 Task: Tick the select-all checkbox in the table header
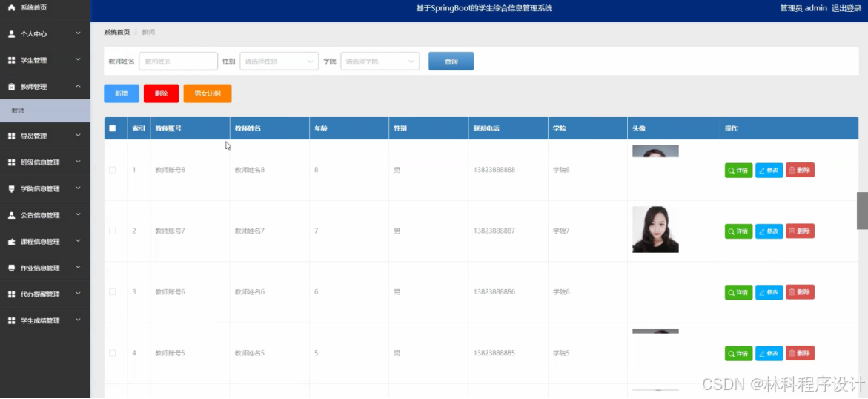click(113, 128)
